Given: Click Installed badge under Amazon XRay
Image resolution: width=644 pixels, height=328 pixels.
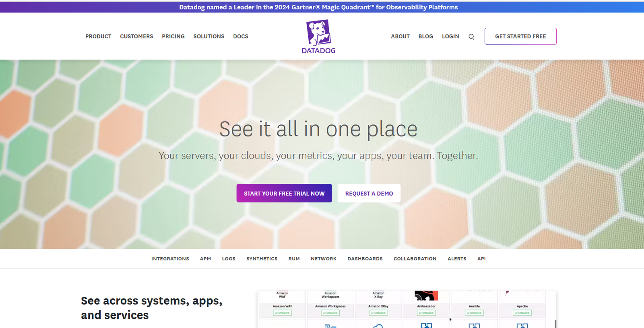Looking at the screenshot, I should click(378, 313).
